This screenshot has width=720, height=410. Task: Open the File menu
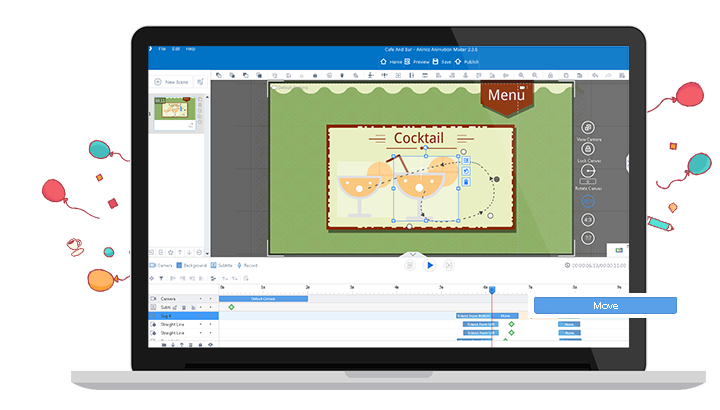(162, 49)
